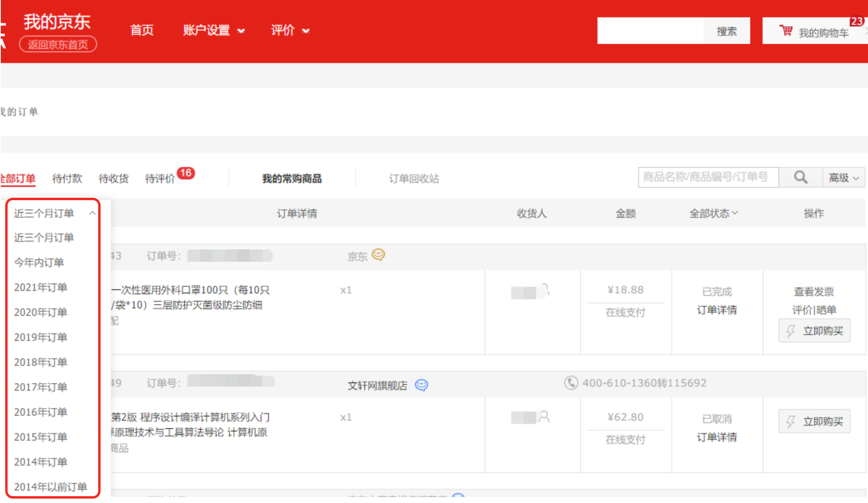The height and width of the screenshot is (503, 868).
Task: Open 订单回收站 tab
Action: [414, 178]
